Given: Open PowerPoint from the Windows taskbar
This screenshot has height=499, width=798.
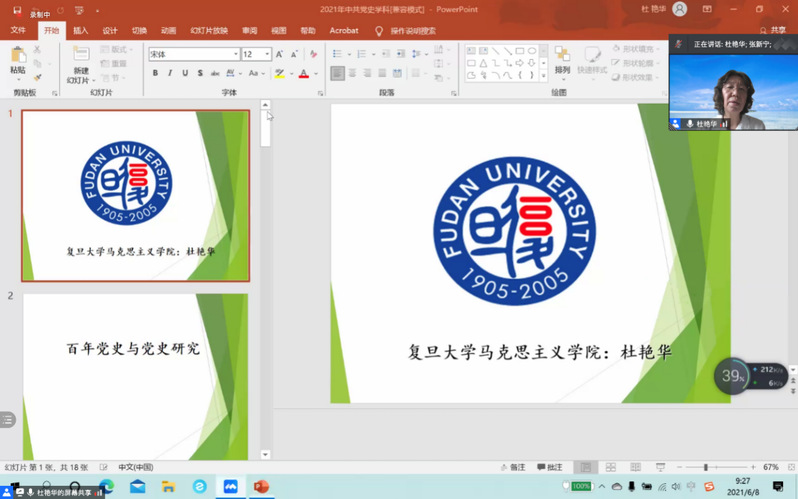Looking at the screenshot, I should (261, 487).
